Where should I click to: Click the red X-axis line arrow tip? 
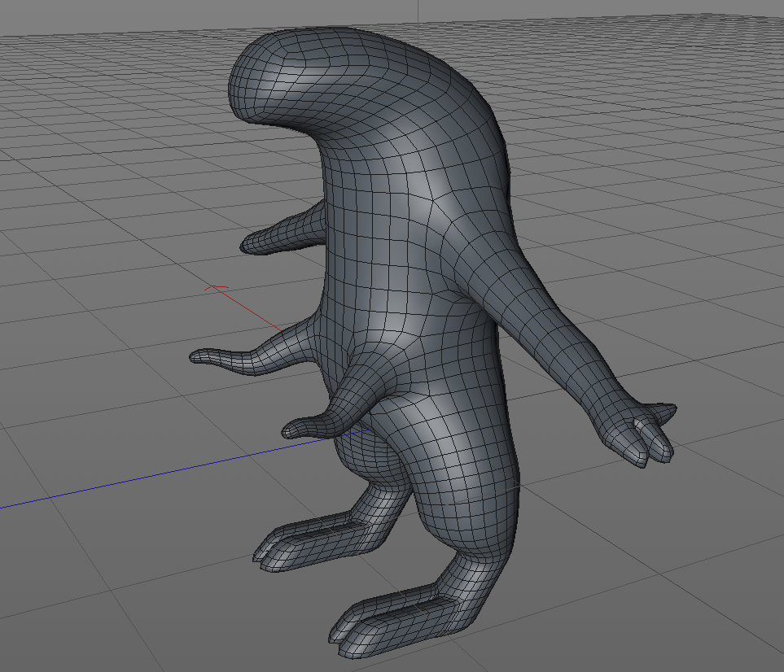click(216, 288)
